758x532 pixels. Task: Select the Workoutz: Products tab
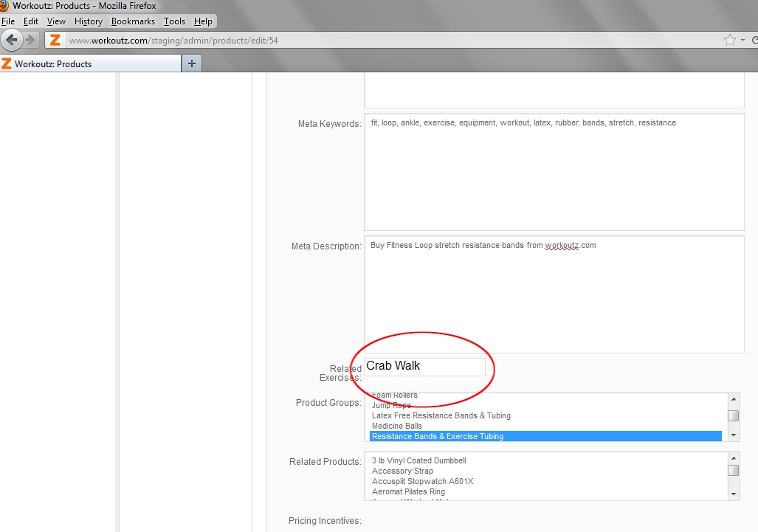tap(90, 63)
